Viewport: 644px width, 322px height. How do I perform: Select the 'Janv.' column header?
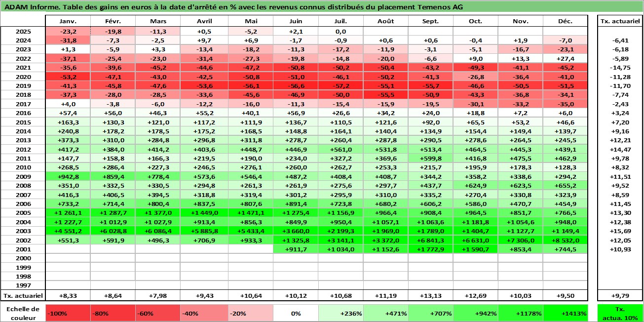(68, 21)
